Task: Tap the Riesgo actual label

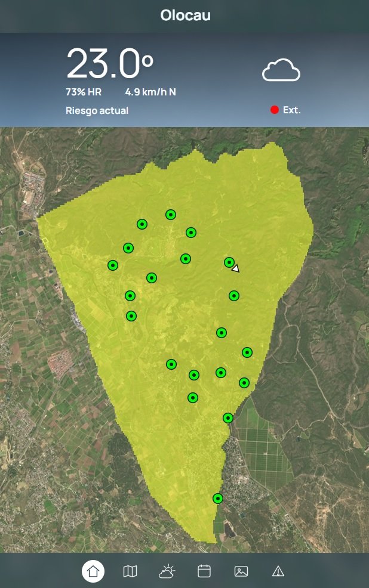Action: [97, 111]
